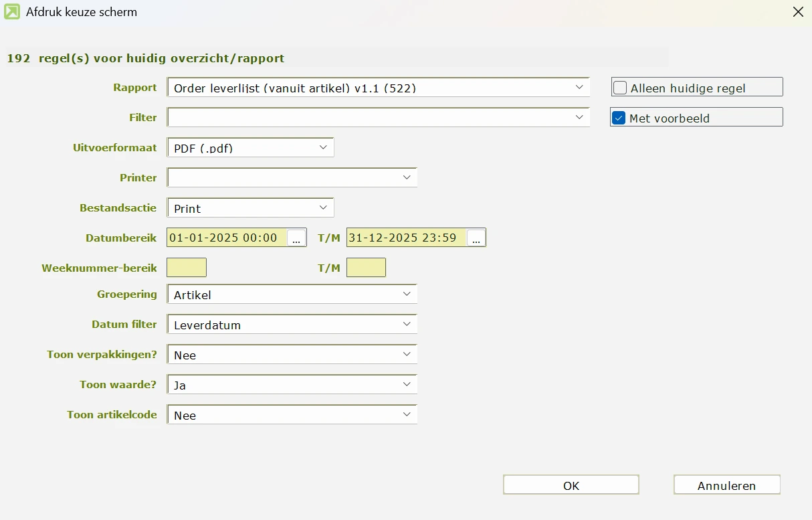
Task: Open the Filter dropdown
Action: pos(579,117)
